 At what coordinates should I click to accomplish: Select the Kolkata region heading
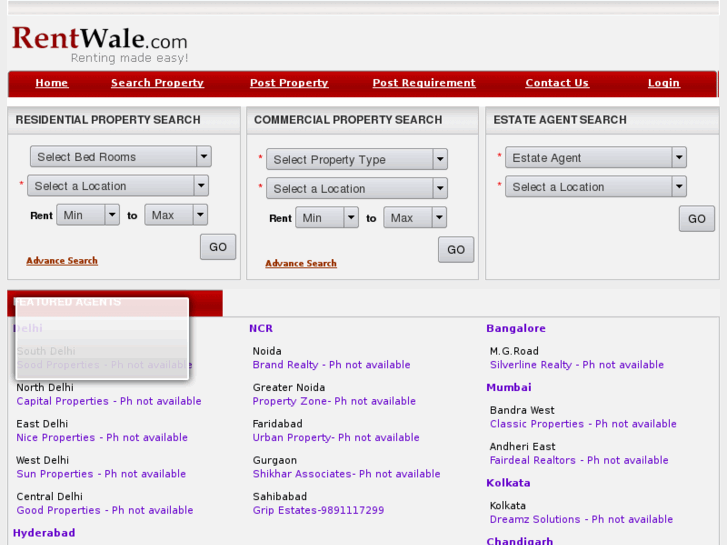click(508, 483)
